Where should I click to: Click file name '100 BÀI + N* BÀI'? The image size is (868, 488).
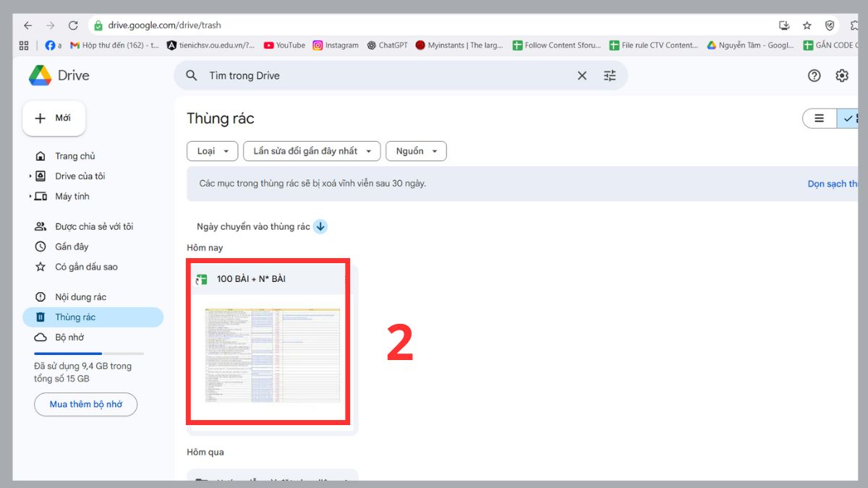[x=251, y=279]
